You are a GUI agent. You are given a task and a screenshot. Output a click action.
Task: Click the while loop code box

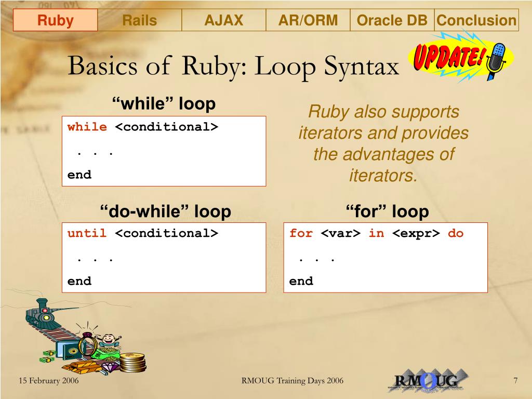[164, 151]
